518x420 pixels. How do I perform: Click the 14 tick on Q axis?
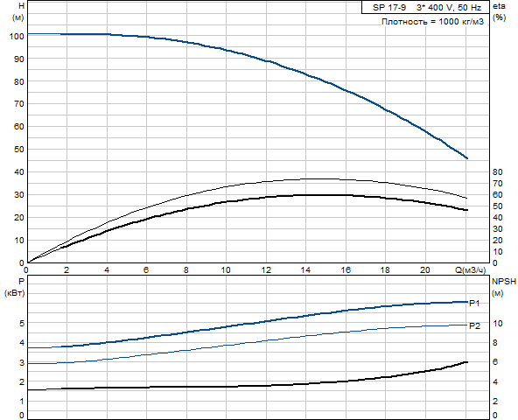(x=305, y=270)
